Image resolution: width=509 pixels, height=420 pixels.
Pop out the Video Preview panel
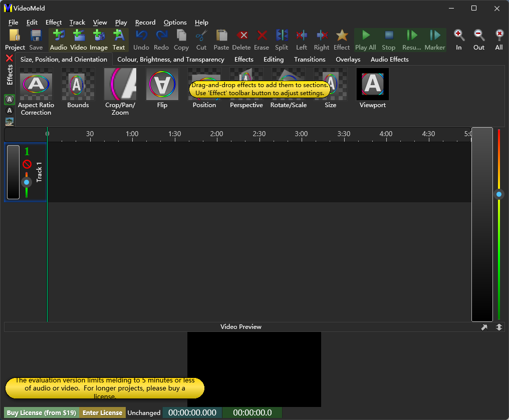[x=484, y=327]
